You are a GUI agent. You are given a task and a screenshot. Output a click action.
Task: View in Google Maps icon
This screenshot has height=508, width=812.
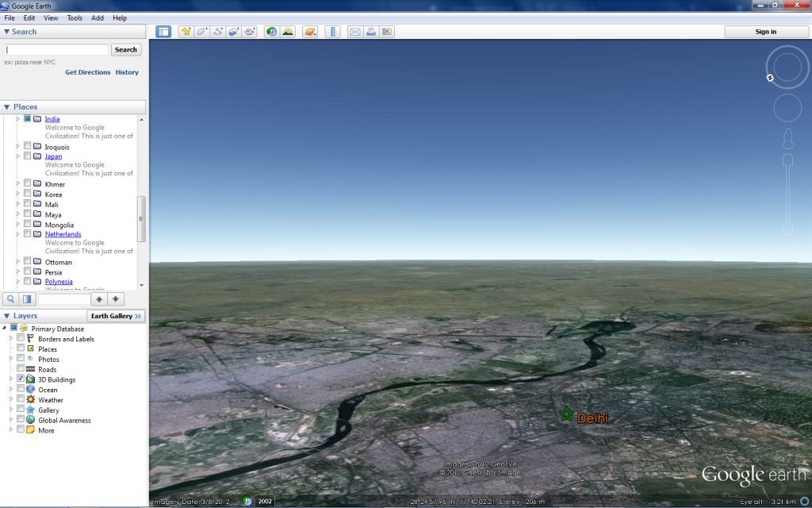pyautogui.click(x=387, y=32)
